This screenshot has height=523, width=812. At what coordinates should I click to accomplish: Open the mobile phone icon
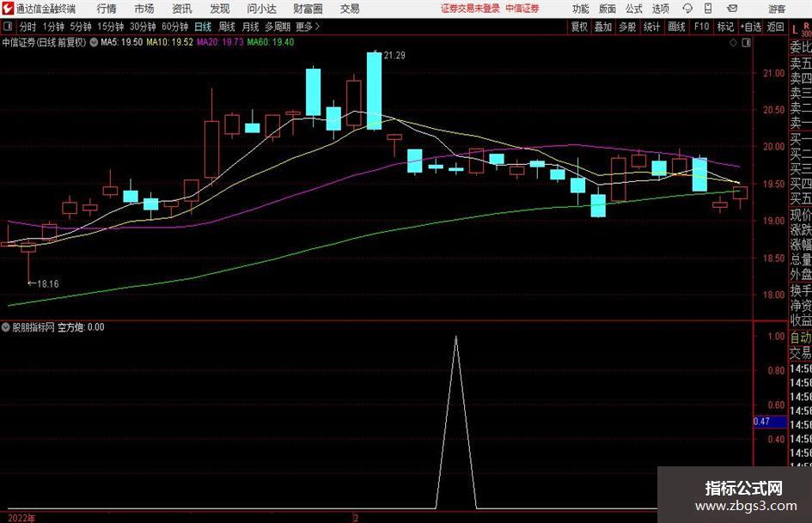[x=708, y=9]
